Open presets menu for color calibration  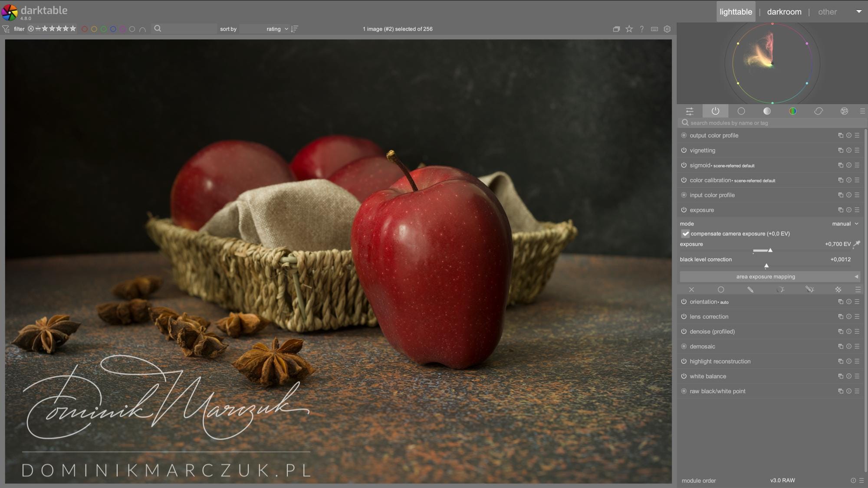857,180
